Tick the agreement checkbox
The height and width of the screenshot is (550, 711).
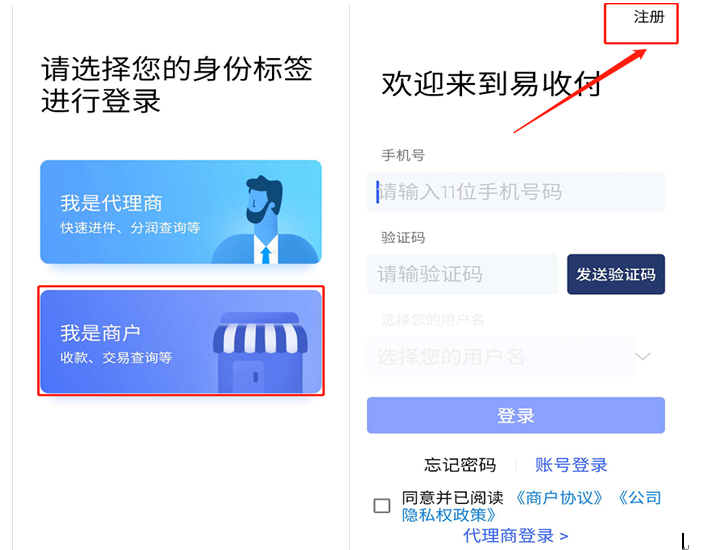[x=382, y=506]
